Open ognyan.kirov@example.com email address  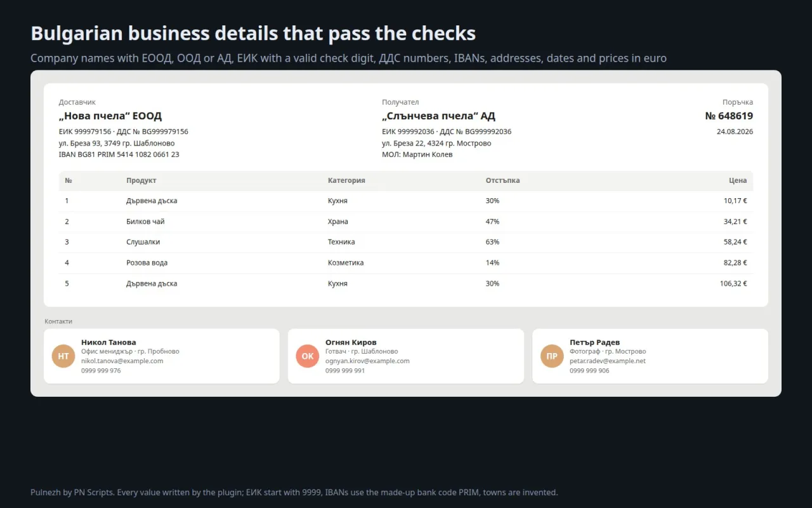click(x=367, y=361)
